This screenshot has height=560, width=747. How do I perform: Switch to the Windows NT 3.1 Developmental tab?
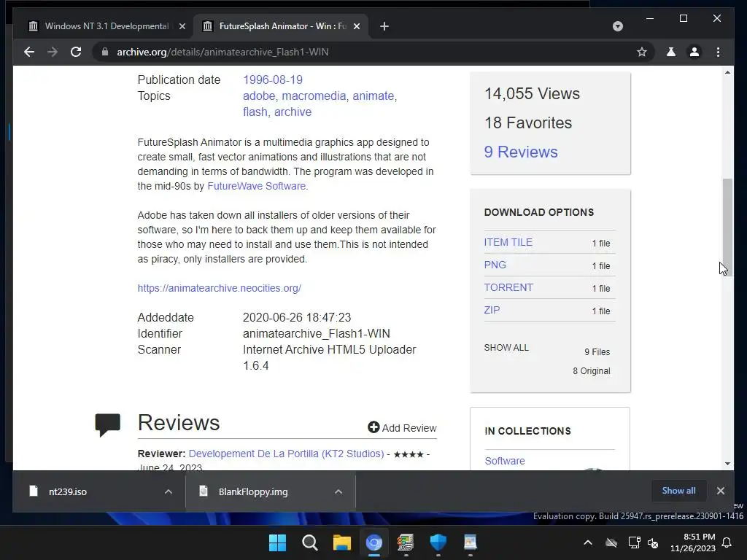tap(107, 26)
